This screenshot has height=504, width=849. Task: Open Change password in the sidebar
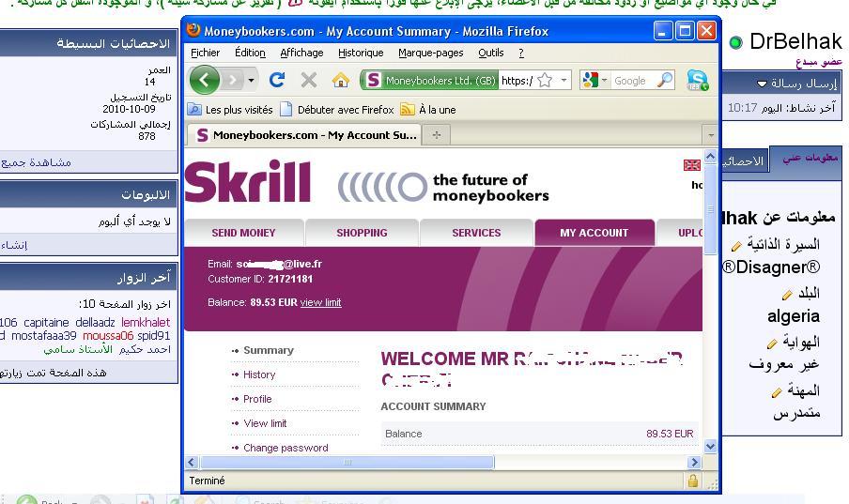pos(286,448)
